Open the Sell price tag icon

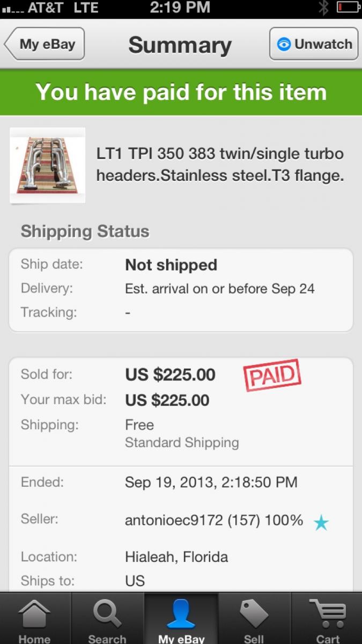(254, 614)
